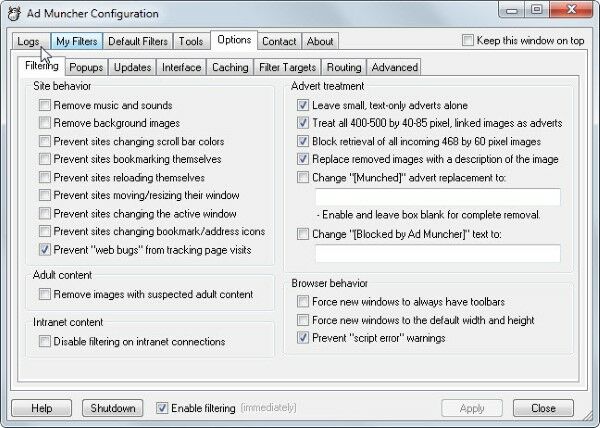Uncheck Prevent "web bugs" from tracking page visits
The height and width of the screenshot is (428, 600).
[45, 249]
